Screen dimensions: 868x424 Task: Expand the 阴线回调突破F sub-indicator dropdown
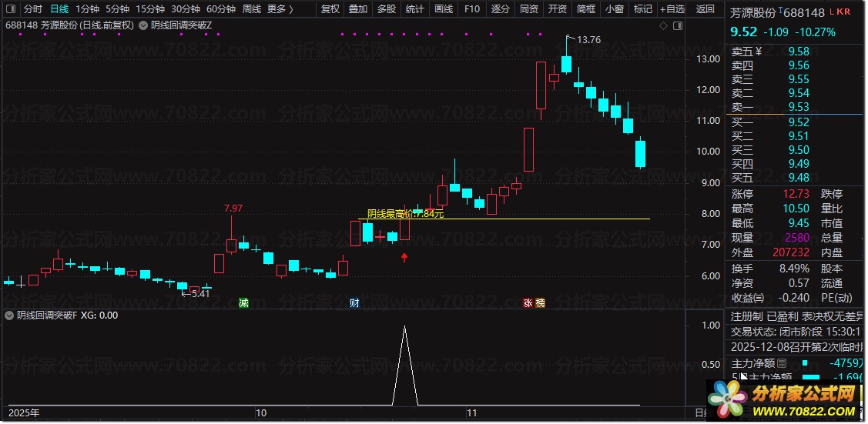pos(9,315)
